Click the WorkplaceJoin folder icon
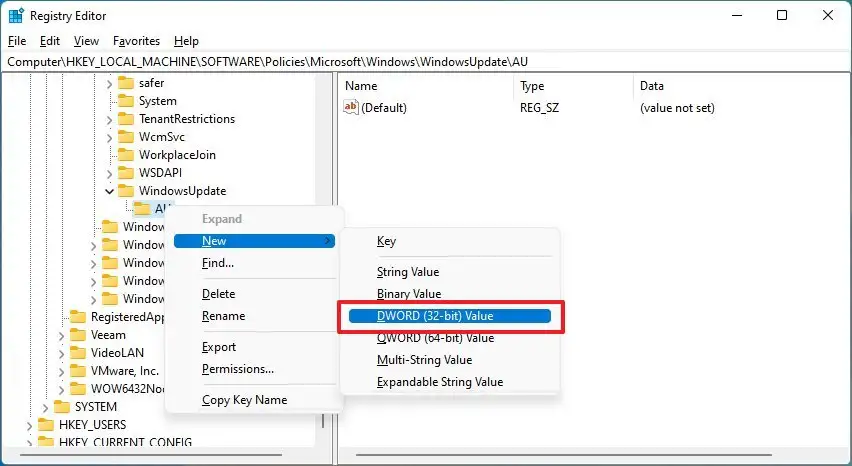The width and height of the screenshot is (852, 466). pos(126,155)
